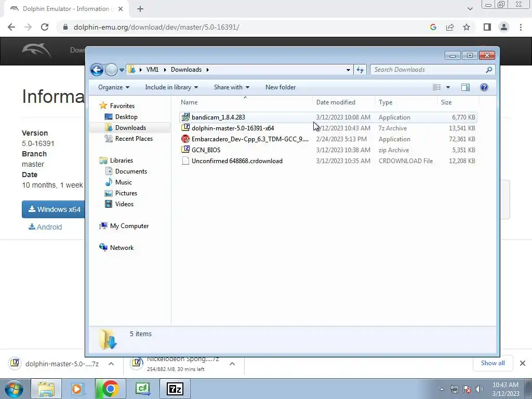Click the share page icon in Chrome
Image resolution: width=532 pixels, height=399 pixels.
coord(450,27)
